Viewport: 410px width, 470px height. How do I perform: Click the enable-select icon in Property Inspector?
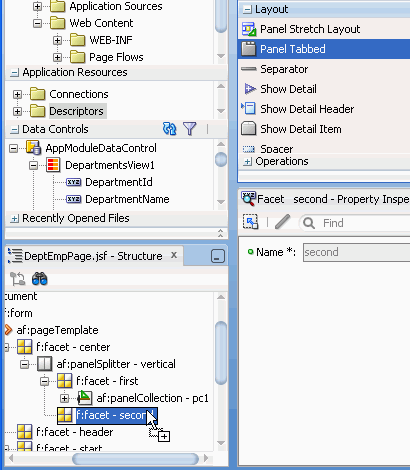click(250, 222)
